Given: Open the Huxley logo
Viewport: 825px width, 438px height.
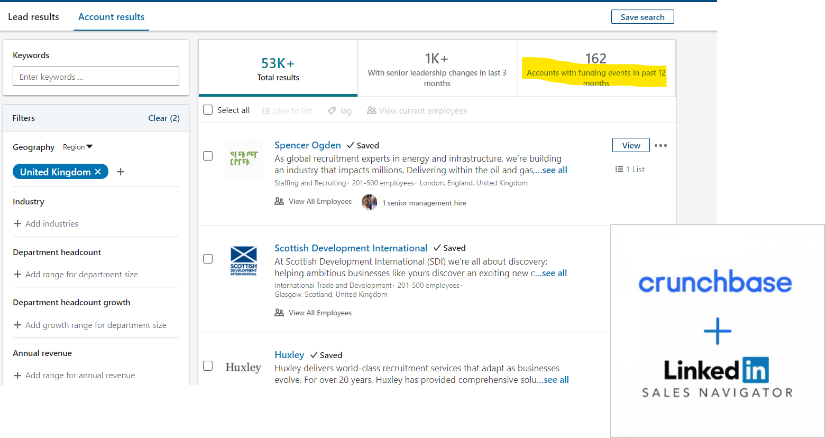Looking at the screenshot, I should 243,367.
